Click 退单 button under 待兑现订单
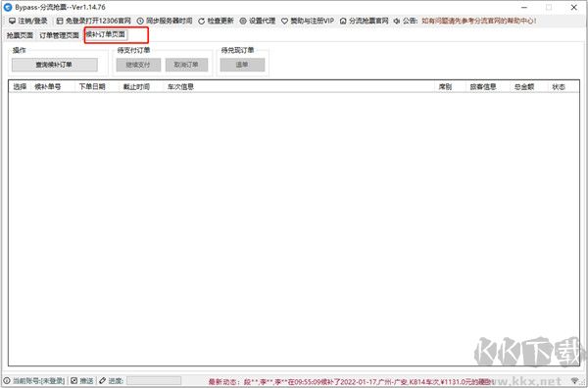Image resolution: width=588 pixels, height=388 pixels. coord(242,65)
